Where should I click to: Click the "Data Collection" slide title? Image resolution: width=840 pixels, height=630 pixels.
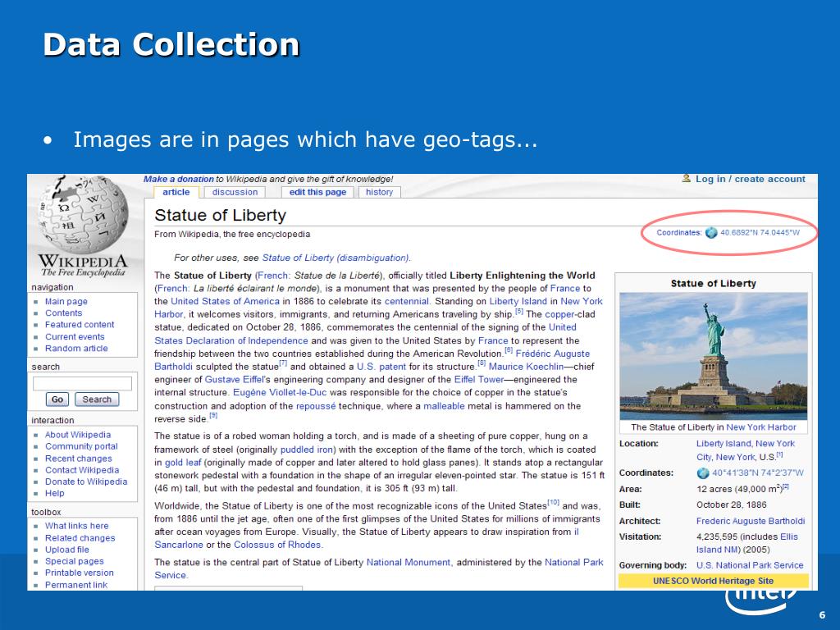[171, 44]
